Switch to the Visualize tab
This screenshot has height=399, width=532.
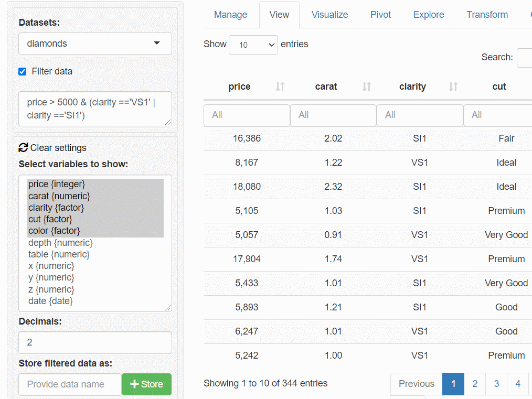click(x=329, y=15)
